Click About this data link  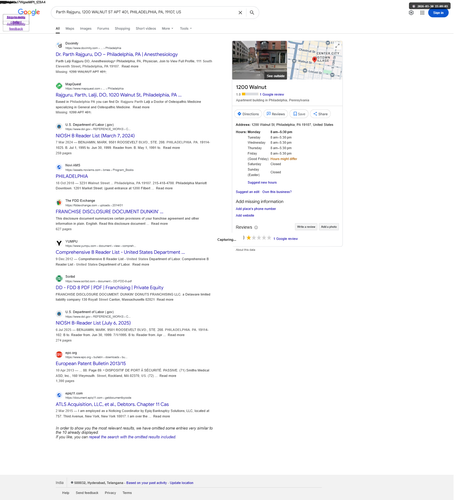tap(245, 250)
